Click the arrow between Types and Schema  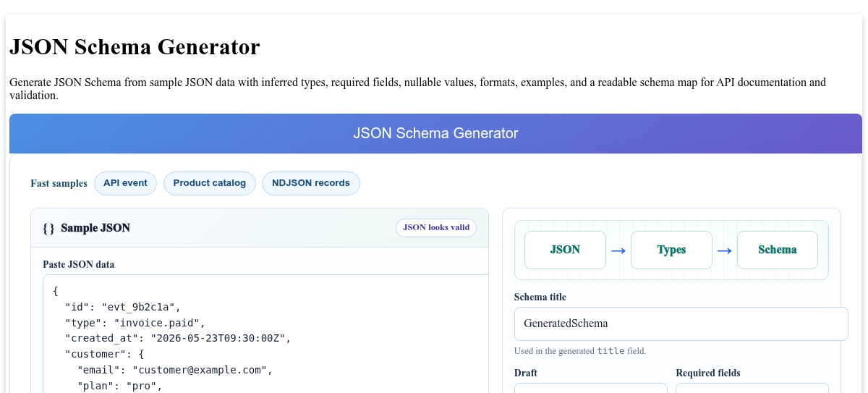pyautogui.click(x=725, y=250)
